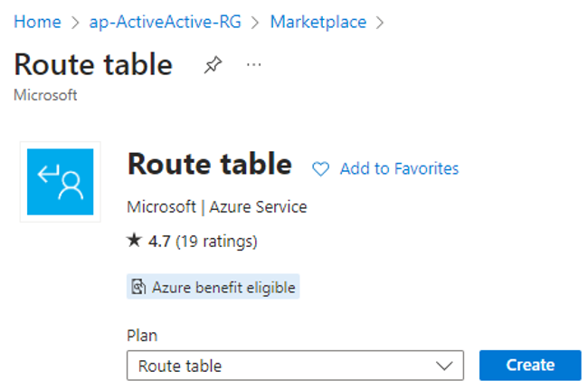Click the Create button
The width and height of the screenshot is (588, 390).
pyautogui.click(x=530, y=365)
